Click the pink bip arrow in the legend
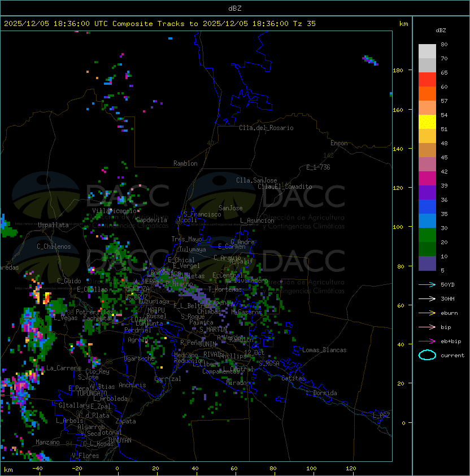470x476 pixels. pyautogui.click(x=427, y=327)
